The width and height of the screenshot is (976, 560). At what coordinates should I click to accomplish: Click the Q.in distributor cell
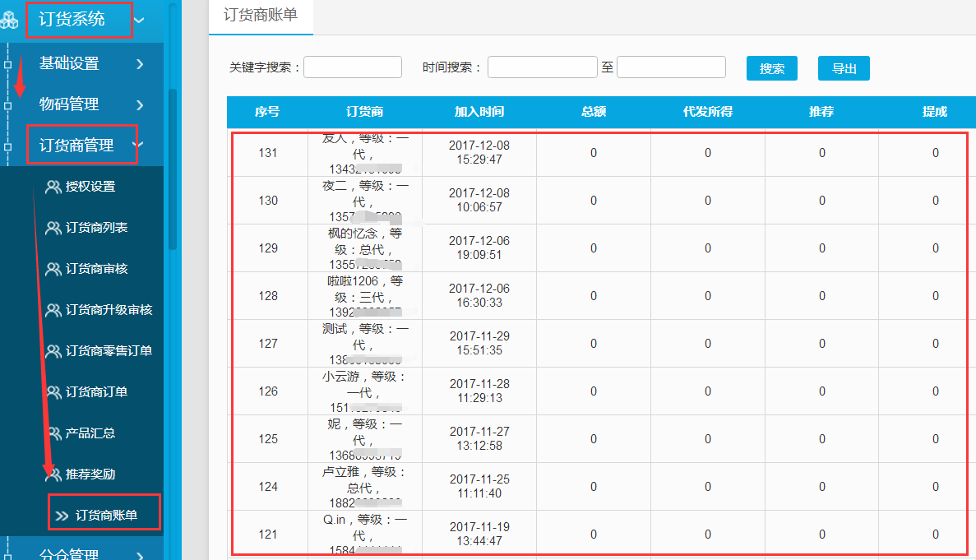[x=365, y=535]
